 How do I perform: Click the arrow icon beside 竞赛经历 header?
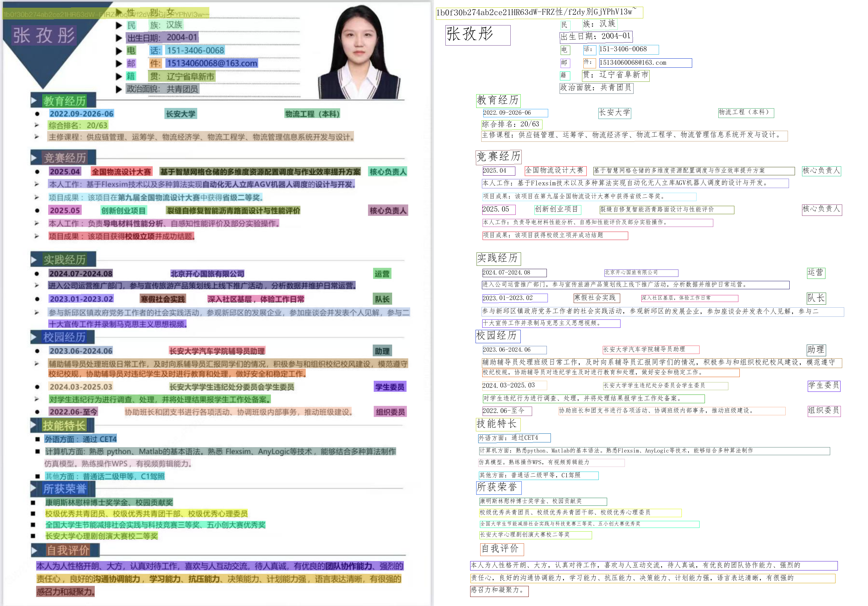tap(33, 158)
